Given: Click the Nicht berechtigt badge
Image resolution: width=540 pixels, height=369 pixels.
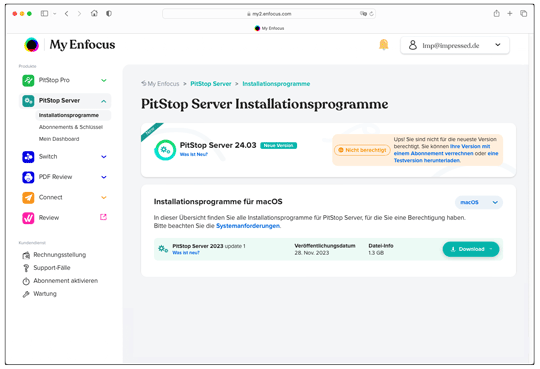Looking at the screenshot, I should [x=362, y=150].
